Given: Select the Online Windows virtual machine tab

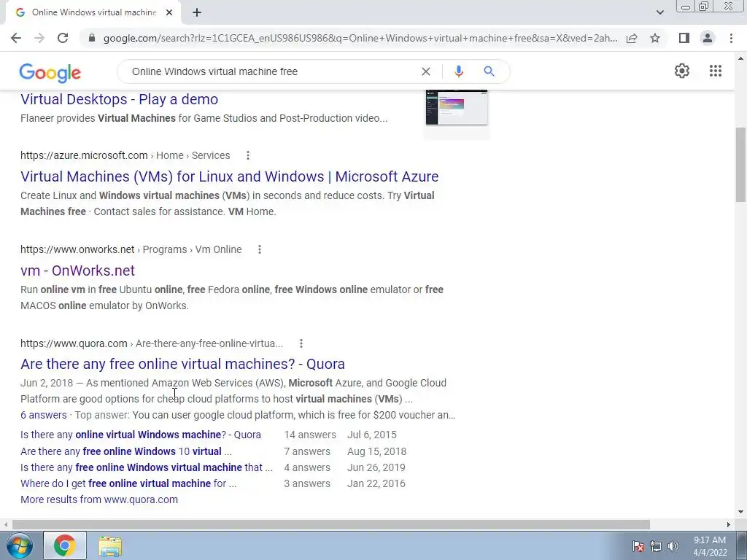Looking at the screenshot, I should [93, 12].
